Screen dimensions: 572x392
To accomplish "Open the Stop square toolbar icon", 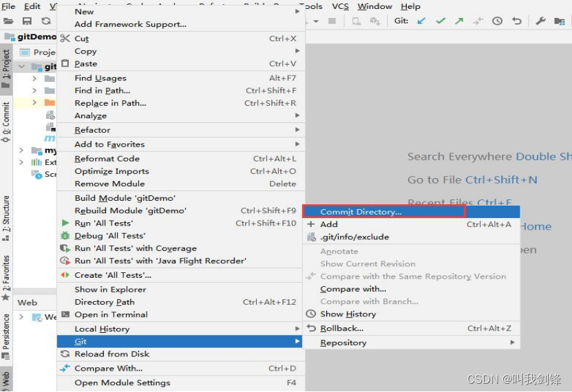I will click(x=332, y=21).
